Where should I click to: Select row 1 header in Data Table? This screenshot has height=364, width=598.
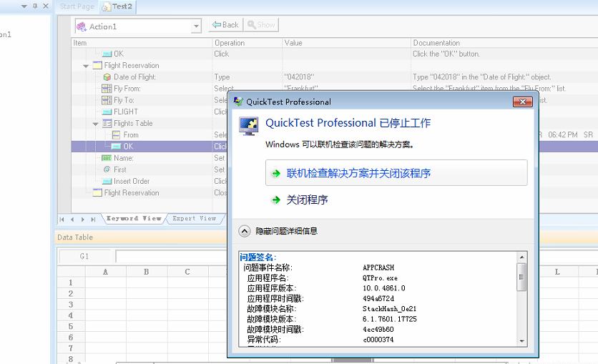[x=71, y=282]
